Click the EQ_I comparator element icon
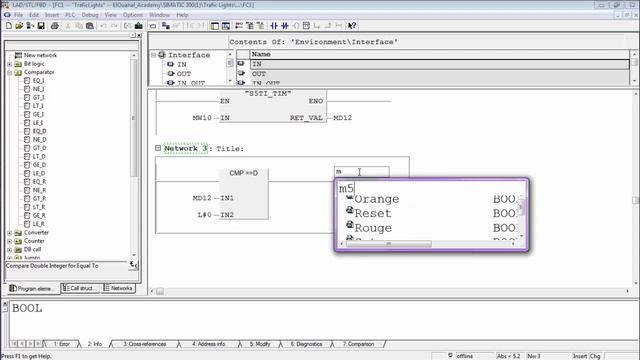 pyautogui.click(x=27, y=80)
